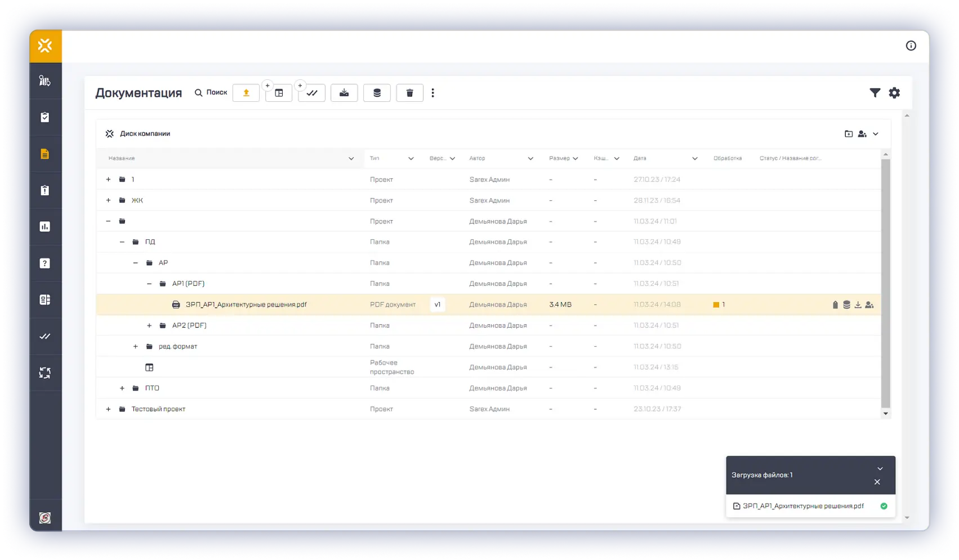Click the trash delete button in toolbar
The width and height of the screenshot is (959, 560).
(x=409, y=93)
